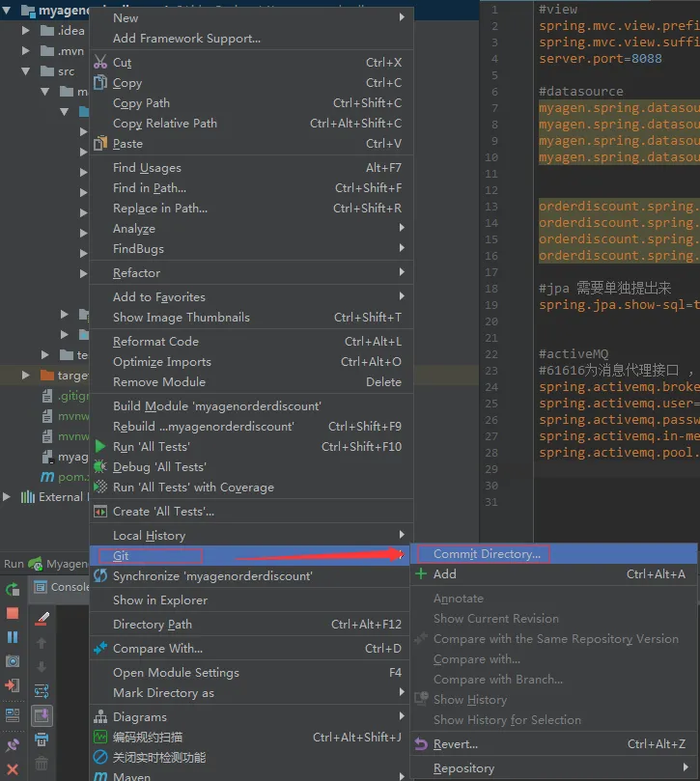This screenshot has width=700, height=781.
Task: Toggle Scroll to End in console toolbar
Action: (x=42, y=715)
